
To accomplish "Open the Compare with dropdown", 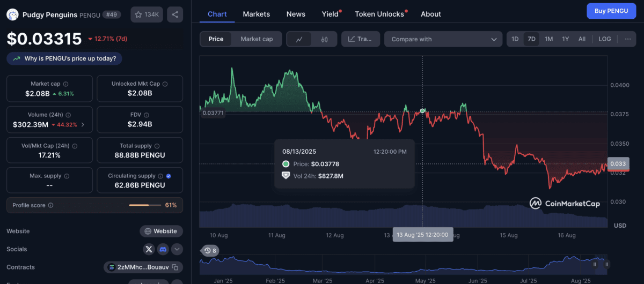I will click(443, 39).
